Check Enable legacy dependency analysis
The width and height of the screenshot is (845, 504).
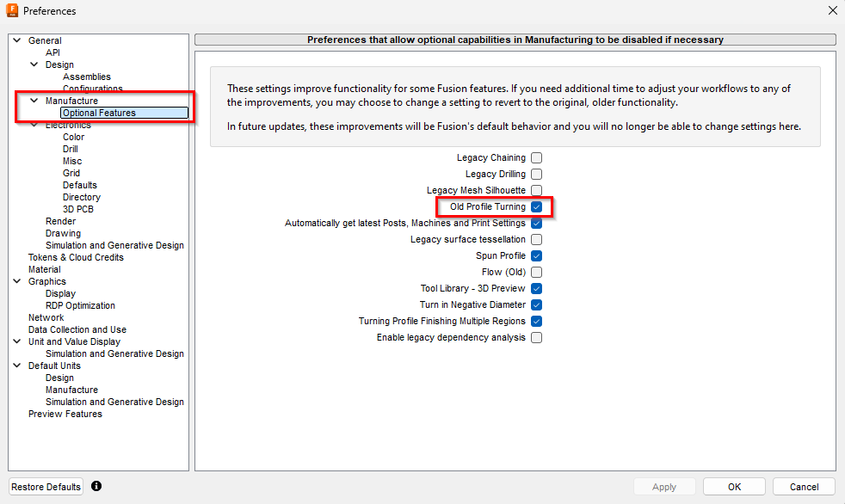[x=536, y=338]
